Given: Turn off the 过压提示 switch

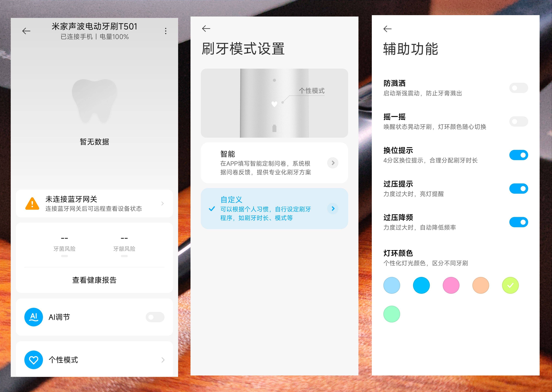Looking at the screenshot, I should (x=519, y=189).
